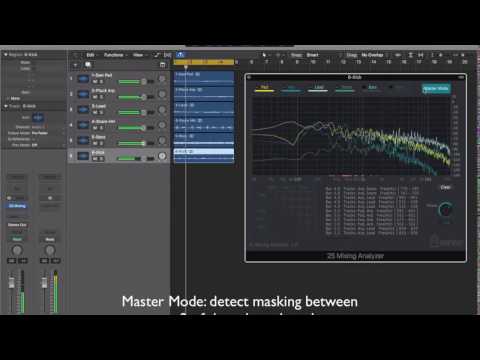Viewport: 480px width, 360px height.
Task: Turn the pan knob on track 1
Action: (x=162, y=79)
